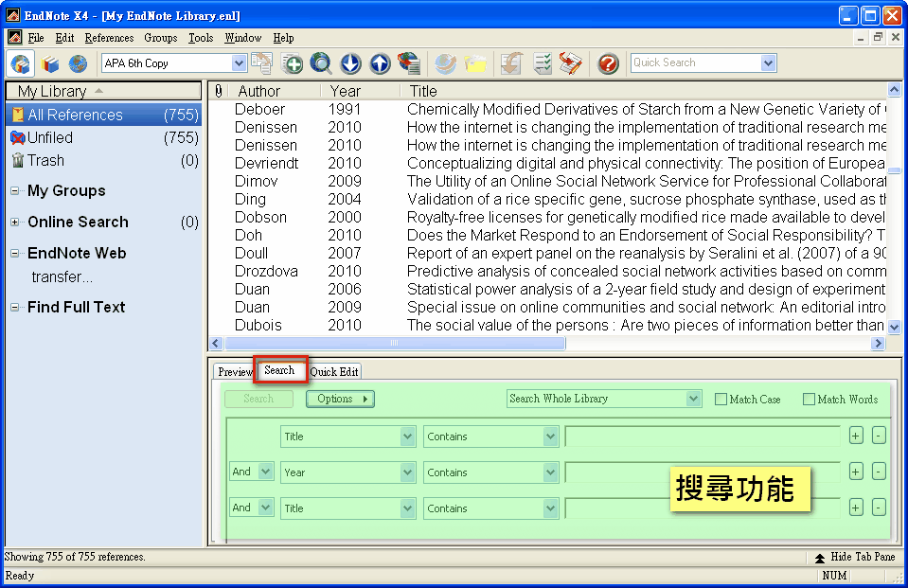Click the reference list vertical scroll up arrow
The width and height of the screenshot is (908, 588).
coord(894,90)
